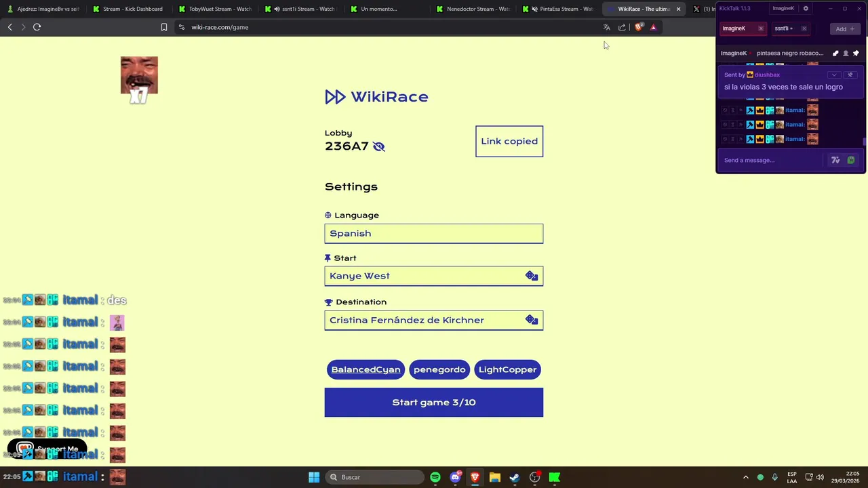This screenshot has width=868, height=488.
Task: Open Kick emote picker in KickTalk
Action: pos(851,161)
